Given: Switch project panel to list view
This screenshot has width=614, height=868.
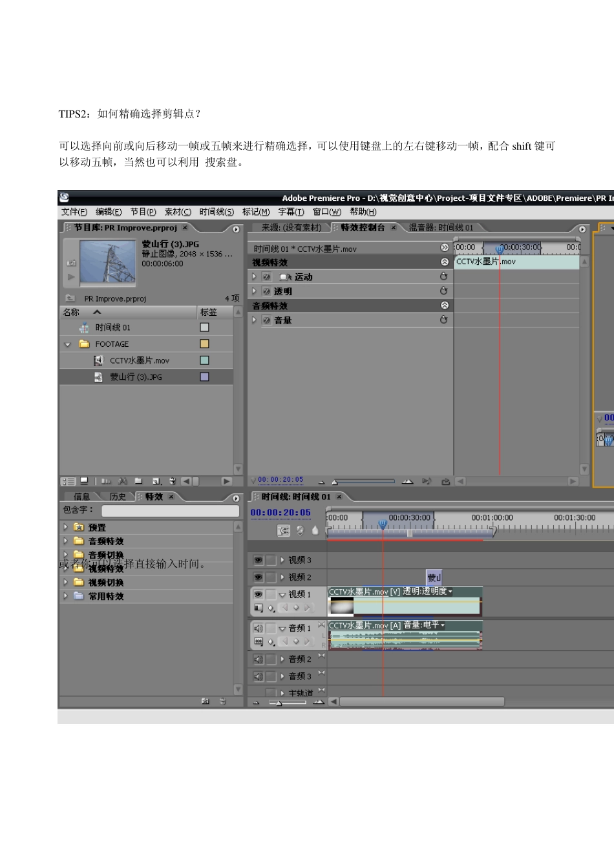Looking at the screenshot, I should tap(68, 481).
